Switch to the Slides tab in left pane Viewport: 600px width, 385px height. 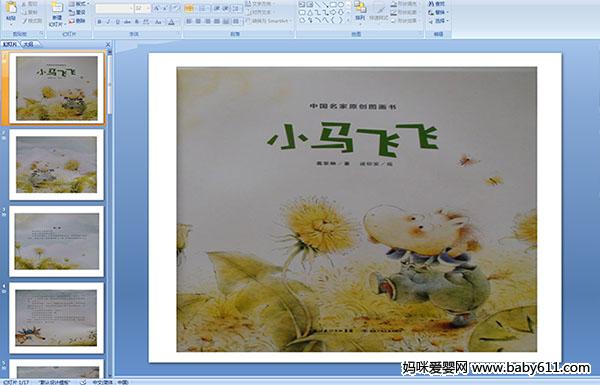click(x=10, y=44)
